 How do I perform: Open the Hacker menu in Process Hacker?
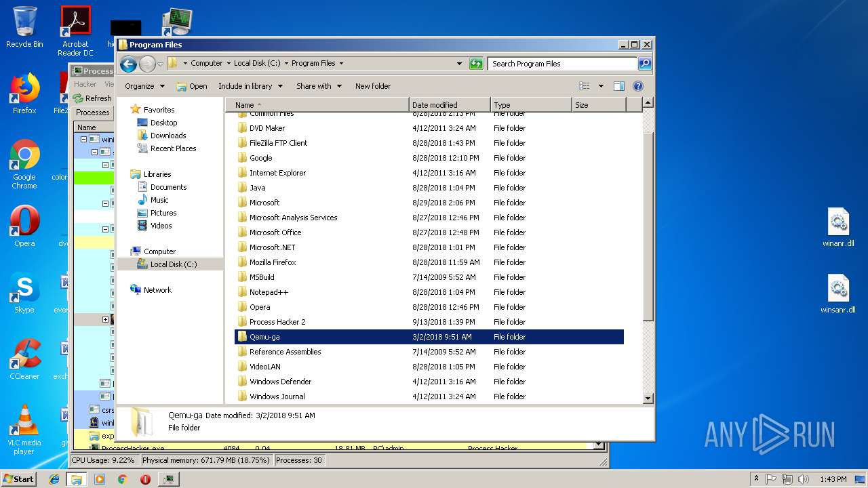[85, 84]
